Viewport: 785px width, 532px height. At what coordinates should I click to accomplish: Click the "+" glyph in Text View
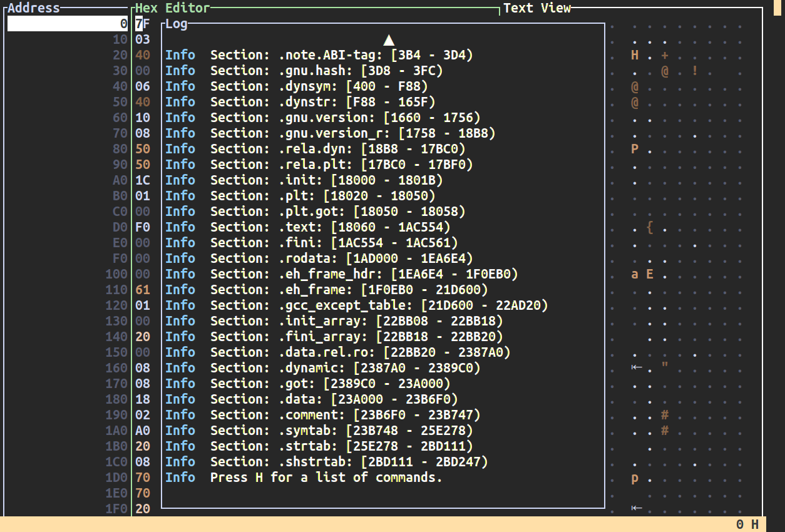click(x=665, y=55)
